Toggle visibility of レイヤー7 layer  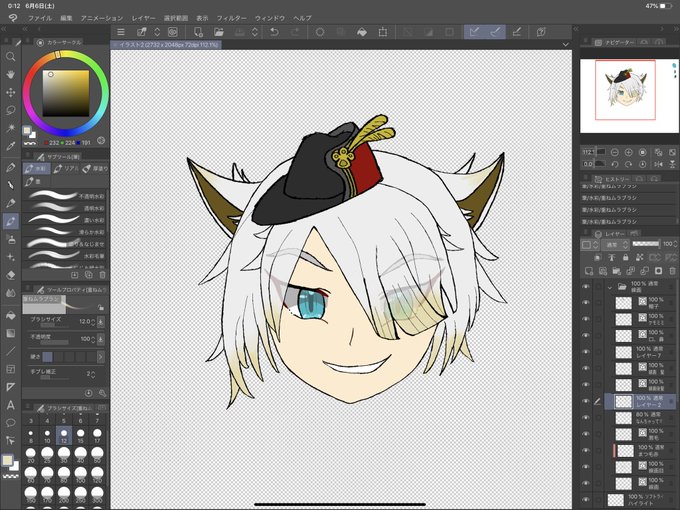coord(586,352)
